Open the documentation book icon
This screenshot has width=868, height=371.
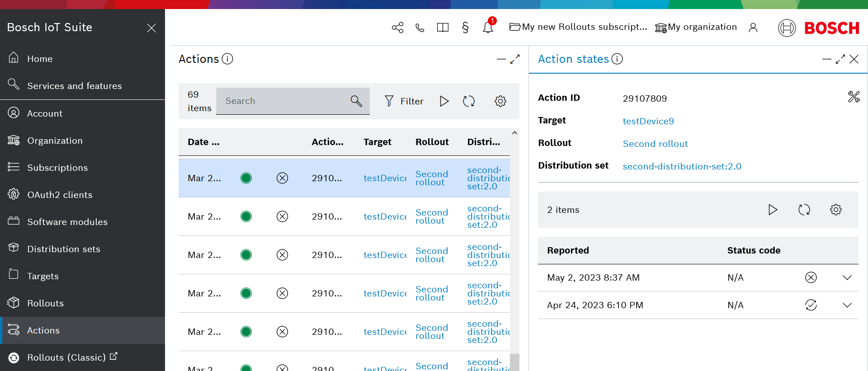[443, 28]
